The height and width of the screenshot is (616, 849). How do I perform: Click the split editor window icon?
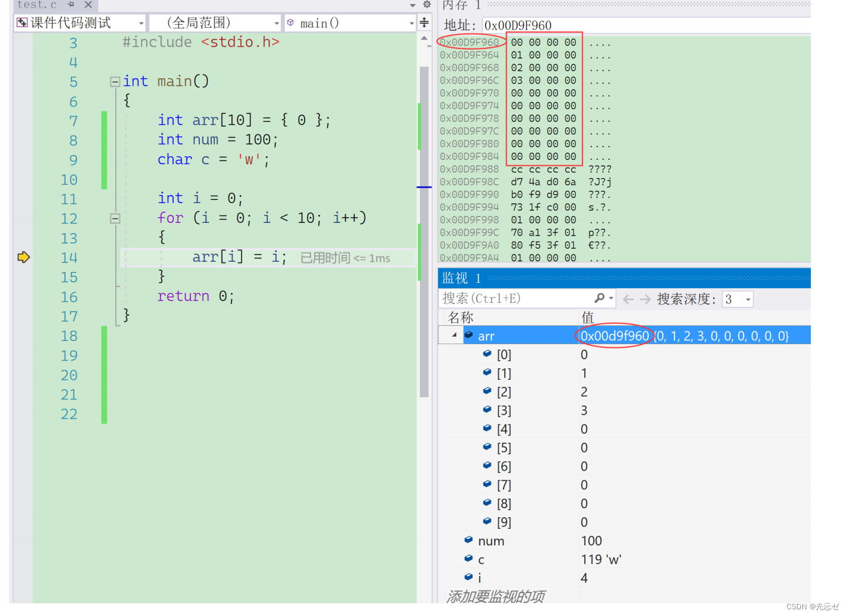[424, 23]
